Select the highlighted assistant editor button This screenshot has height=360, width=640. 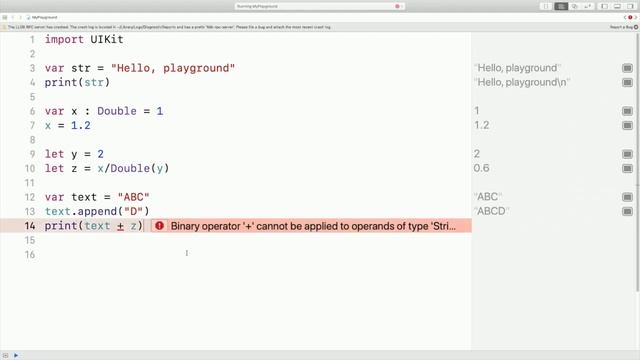click(x=561, y=6)
